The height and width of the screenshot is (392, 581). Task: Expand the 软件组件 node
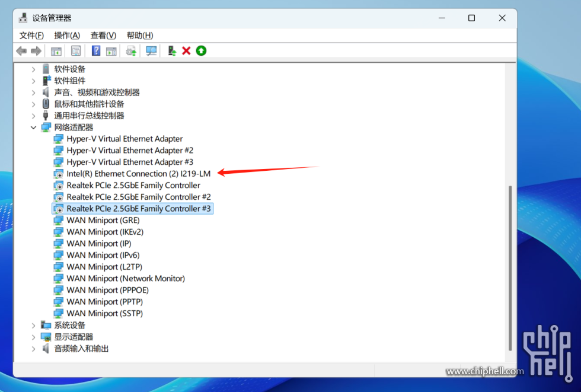tap(33, 81)
